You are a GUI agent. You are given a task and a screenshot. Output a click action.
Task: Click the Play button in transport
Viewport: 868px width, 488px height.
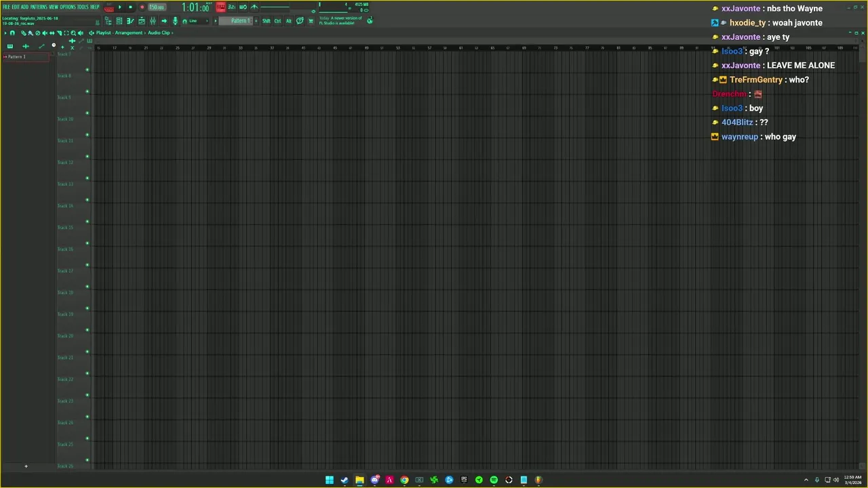pos(120,7)
